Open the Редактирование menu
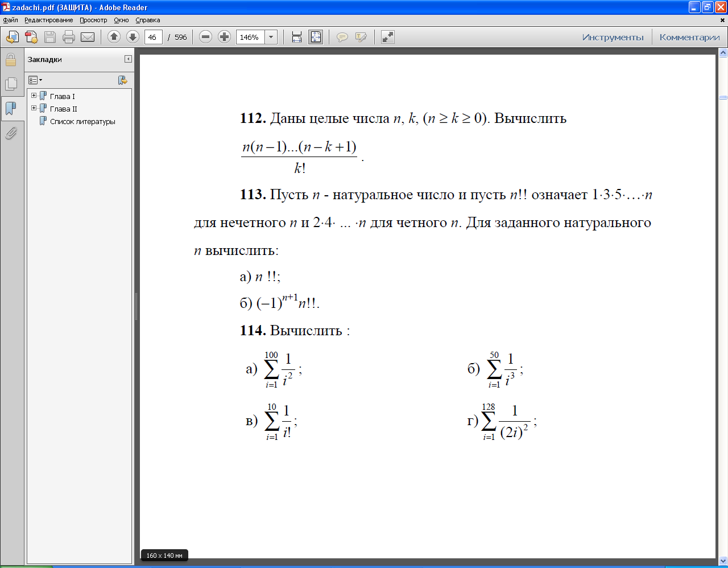This screenshot has width=728, height=568. 48,20
